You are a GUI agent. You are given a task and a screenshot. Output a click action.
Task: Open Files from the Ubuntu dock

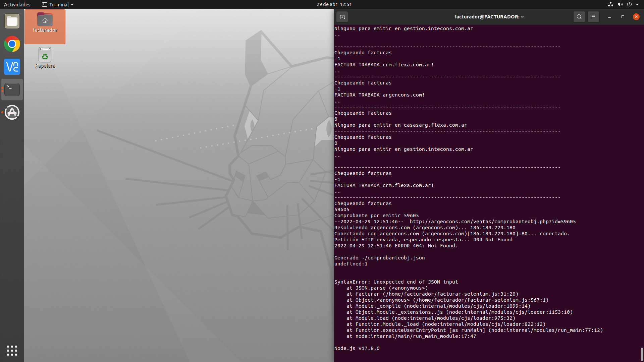point(12,21)
